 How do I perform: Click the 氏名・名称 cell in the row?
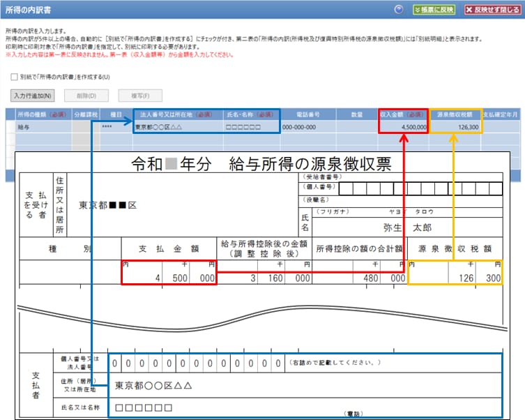[251, 128]
